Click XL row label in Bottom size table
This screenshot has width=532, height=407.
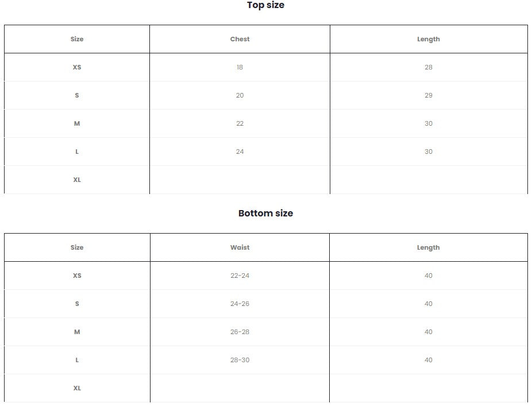click(77, 388)
